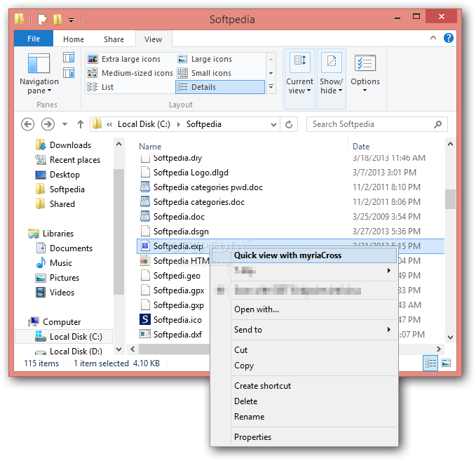
Task: Choose Small icons layout
Action: point(204,73)
